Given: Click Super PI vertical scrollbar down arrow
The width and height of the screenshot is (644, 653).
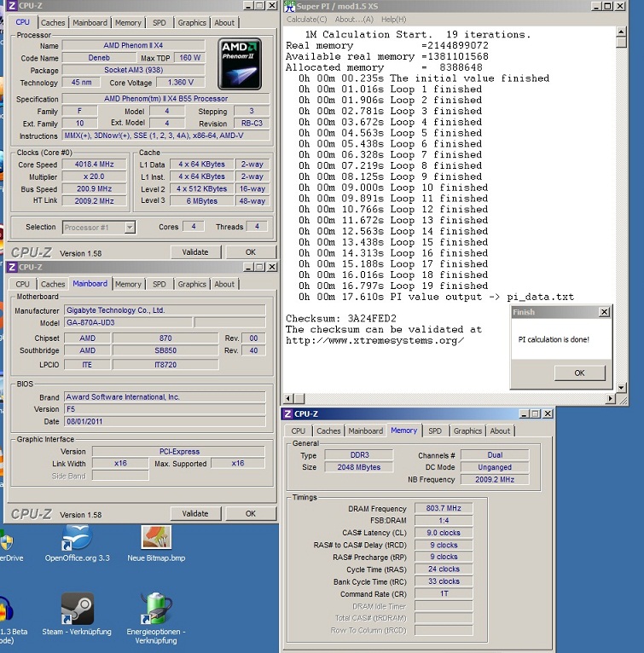Looking at the screenshot, I should point(621,388).
